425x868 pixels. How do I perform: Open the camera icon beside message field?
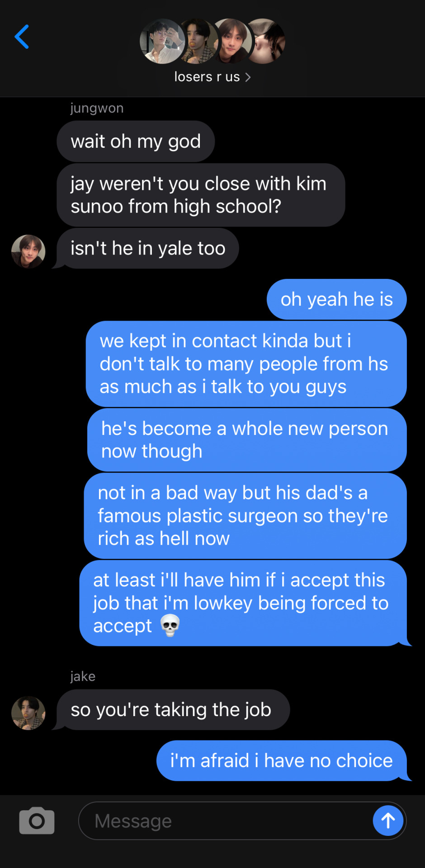[x=37, y=821]
